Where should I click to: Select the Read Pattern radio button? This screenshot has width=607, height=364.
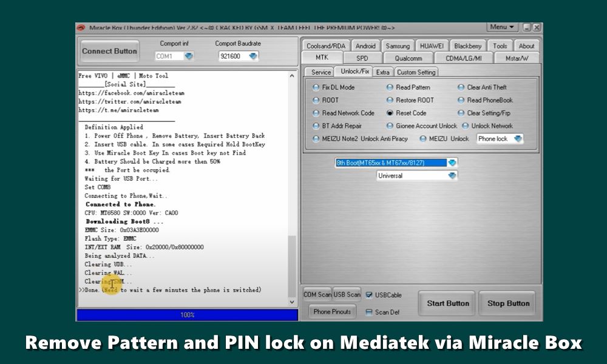(390, 87)
